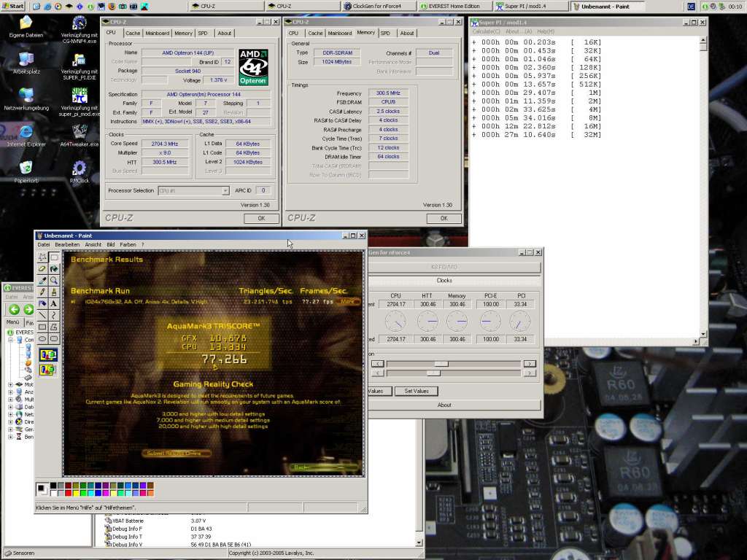Select the rectangular Select tool in Paint

coord(54,257)
